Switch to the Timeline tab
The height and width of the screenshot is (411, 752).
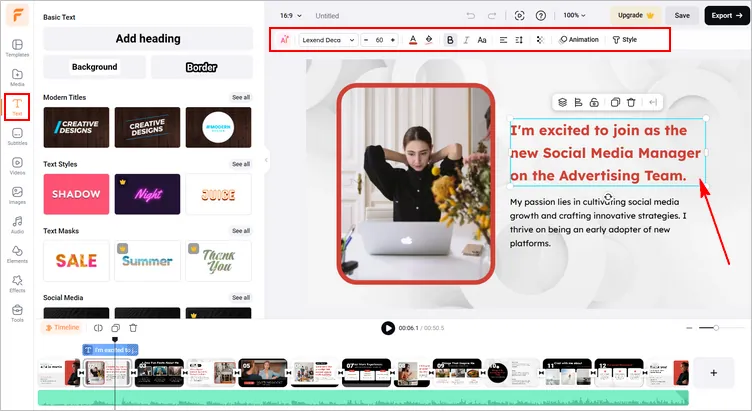coord(62,328)
